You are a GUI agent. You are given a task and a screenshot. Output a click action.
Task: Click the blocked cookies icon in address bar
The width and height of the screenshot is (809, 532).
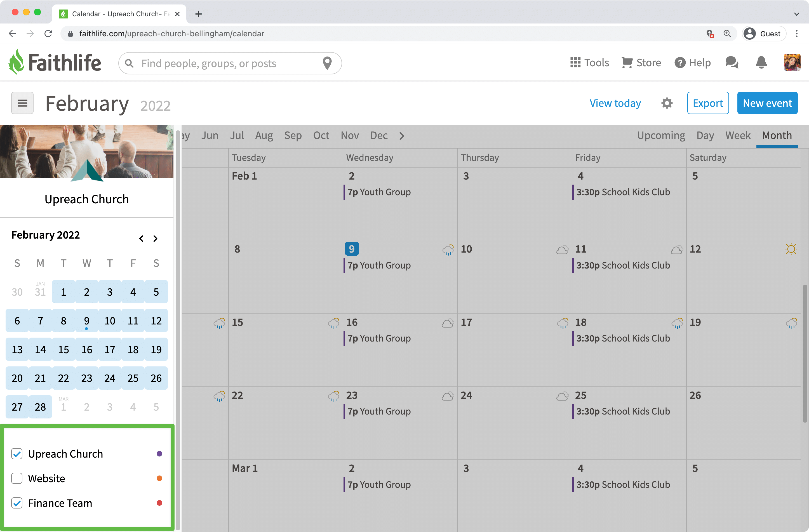(x=710, y=33)
